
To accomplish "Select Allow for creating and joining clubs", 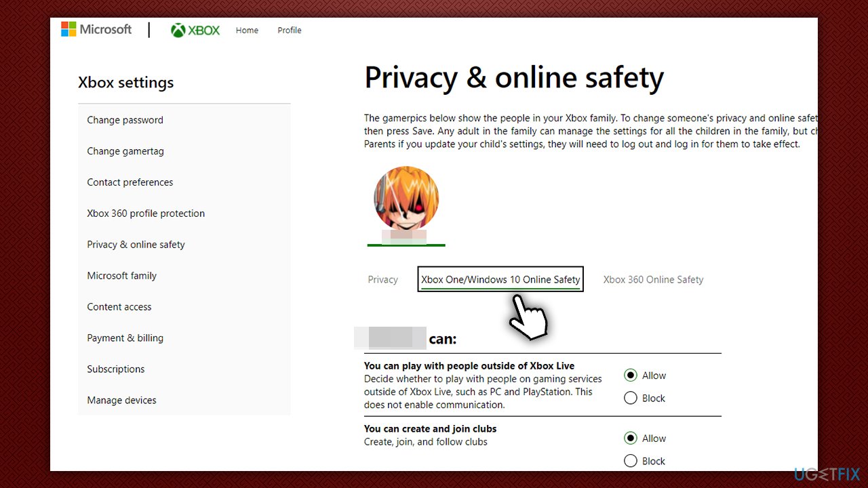I will pyautogui.click(x=631, y=438).
